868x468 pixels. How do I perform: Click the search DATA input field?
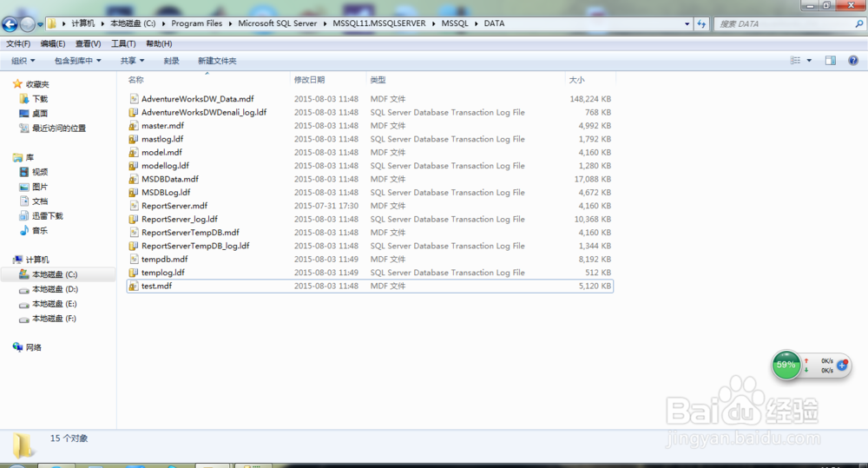(784, 23)
